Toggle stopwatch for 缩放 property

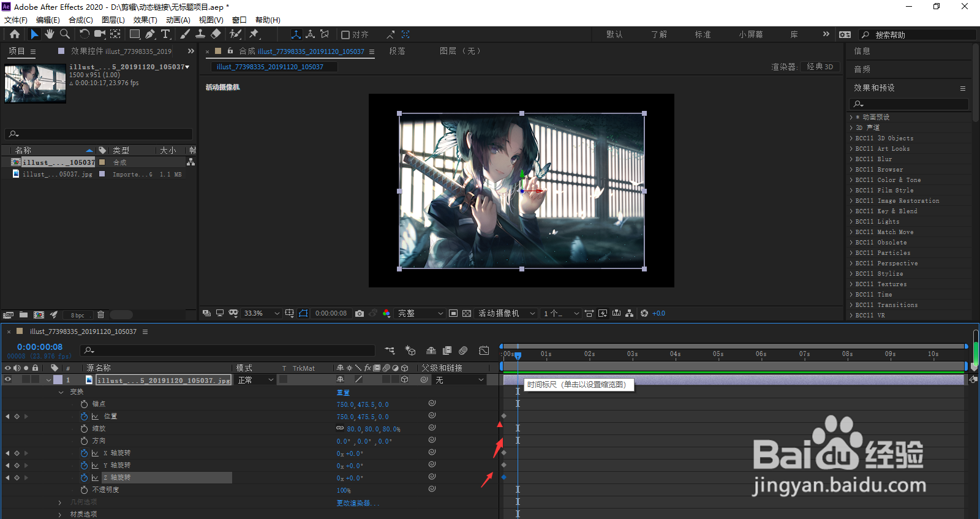(84, 428)
